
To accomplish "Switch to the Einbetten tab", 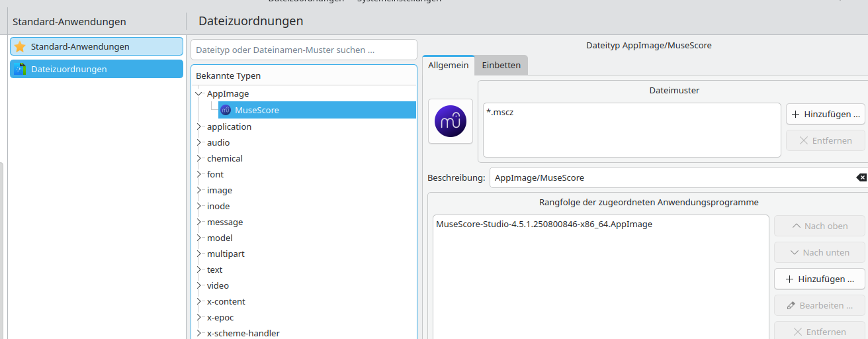I will click(x=501, y=65).
